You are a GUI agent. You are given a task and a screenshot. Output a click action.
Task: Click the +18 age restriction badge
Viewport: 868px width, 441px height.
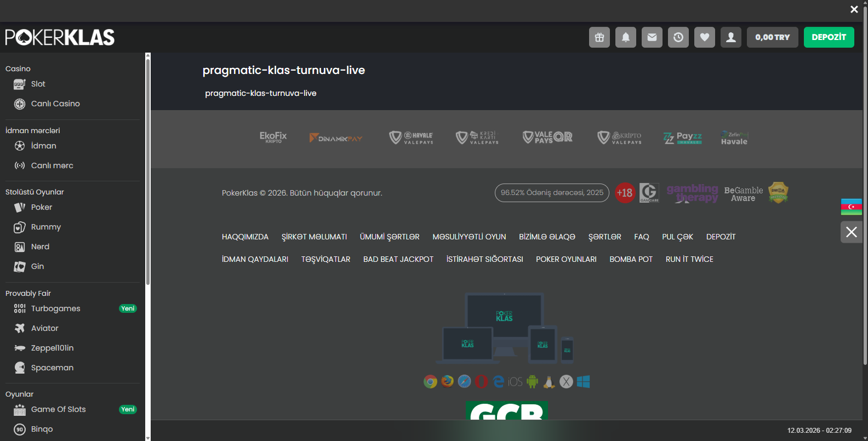[x=625, y=193]
